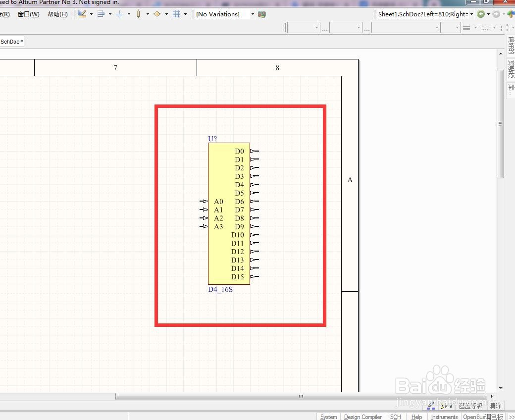Click the grey navigate forward arrow
The width and height of the screenshot is (515, 420).
(496, 14)
